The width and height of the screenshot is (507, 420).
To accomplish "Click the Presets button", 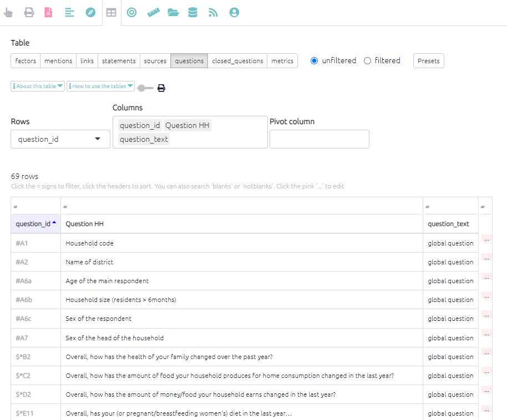I will [428, 61].
